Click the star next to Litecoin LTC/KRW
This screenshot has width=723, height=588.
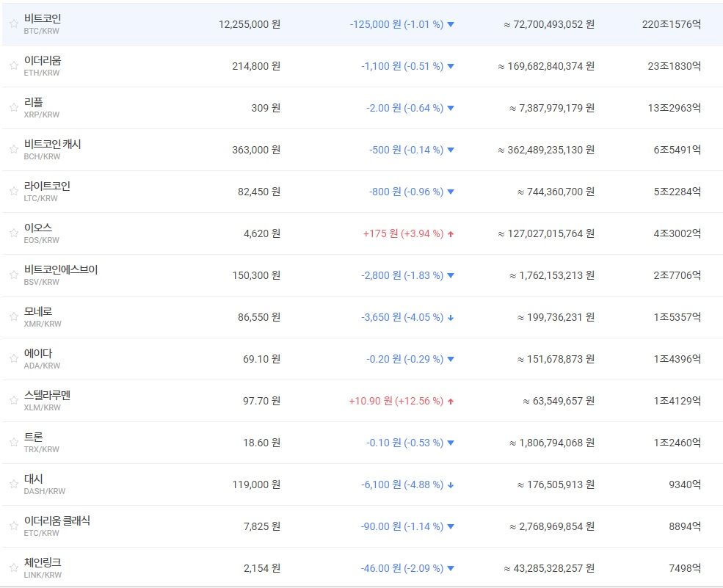pos(13,191)
